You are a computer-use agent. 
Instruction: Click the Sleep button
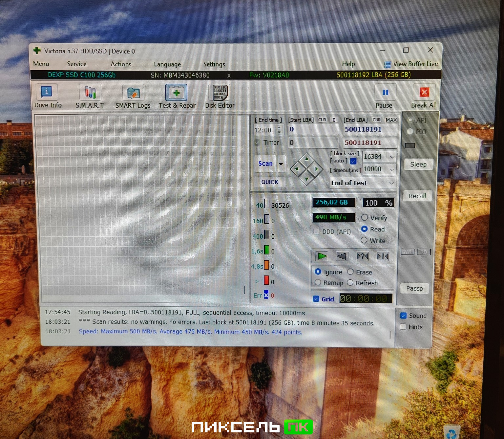pos(418,164)
